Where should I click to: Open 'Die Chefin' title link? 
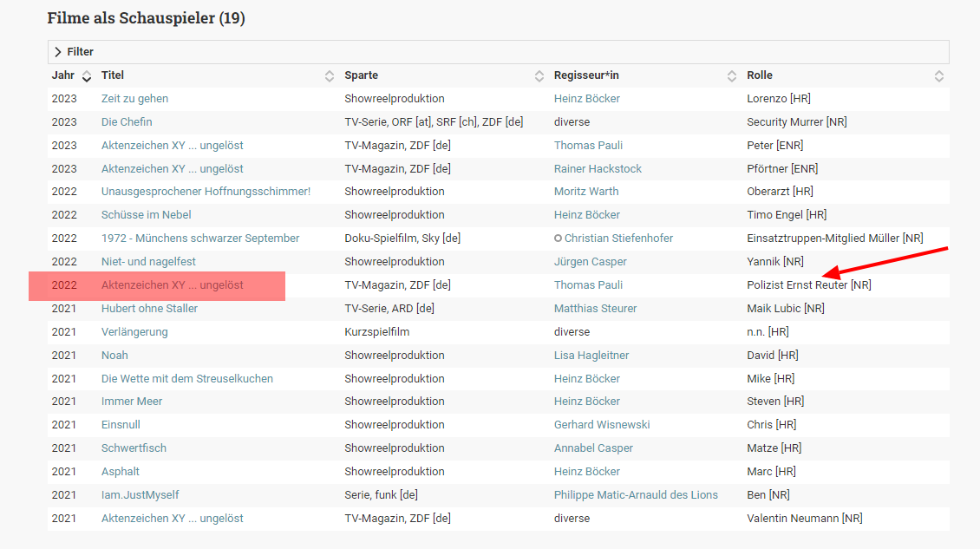click(x=127, y=122)
